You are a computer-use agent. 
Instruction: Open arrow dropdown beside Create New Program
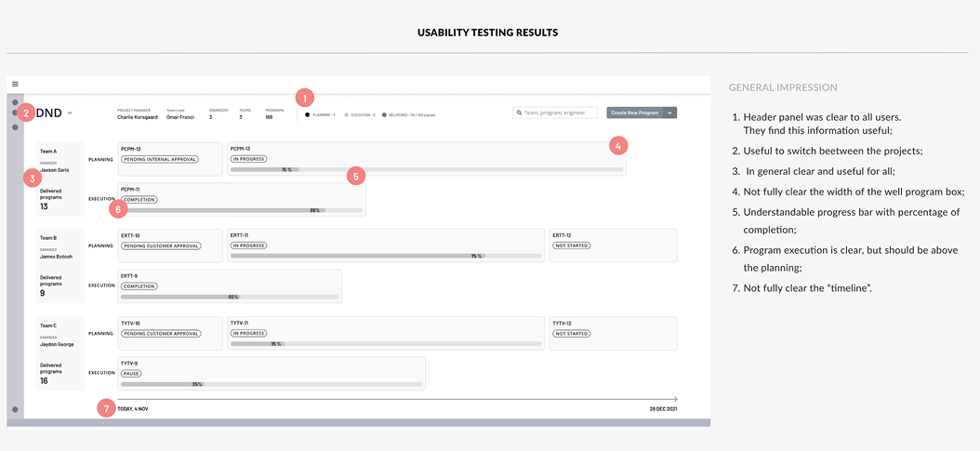[x=669, y=113]
